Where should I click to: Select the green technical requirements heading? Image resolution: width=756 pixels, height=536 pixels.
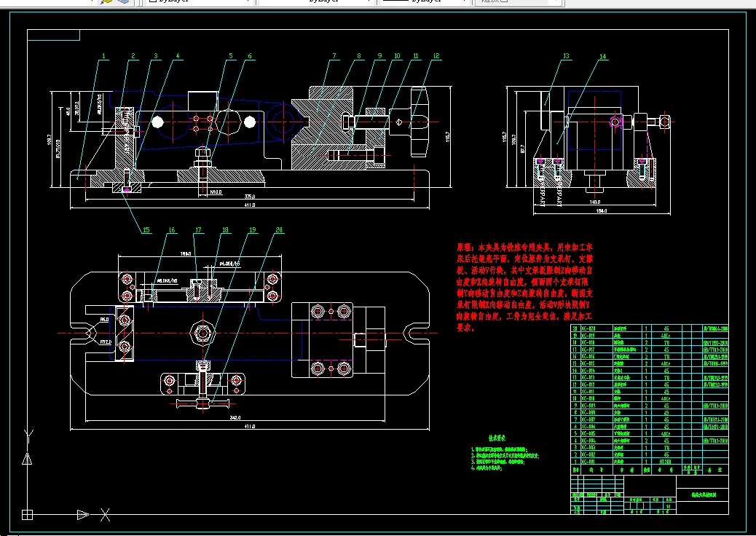497,438
